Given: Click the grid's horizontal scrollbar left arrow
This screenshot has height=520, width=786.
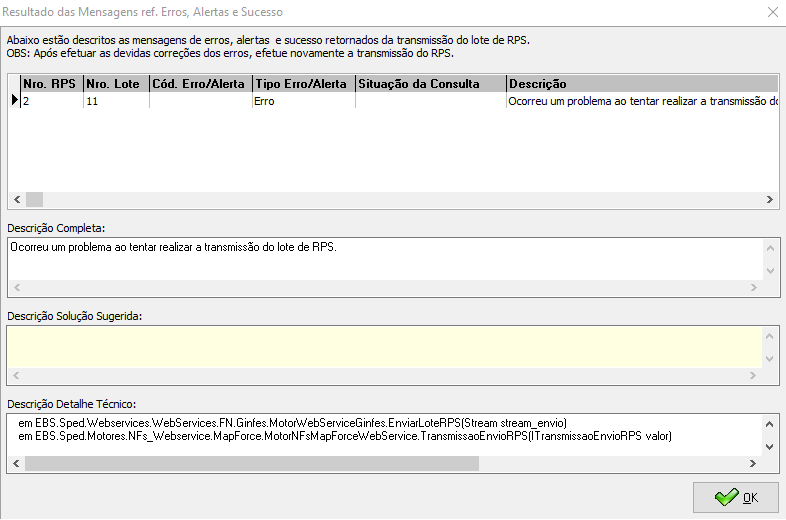Looking at the screenshot, I should 17,199.
